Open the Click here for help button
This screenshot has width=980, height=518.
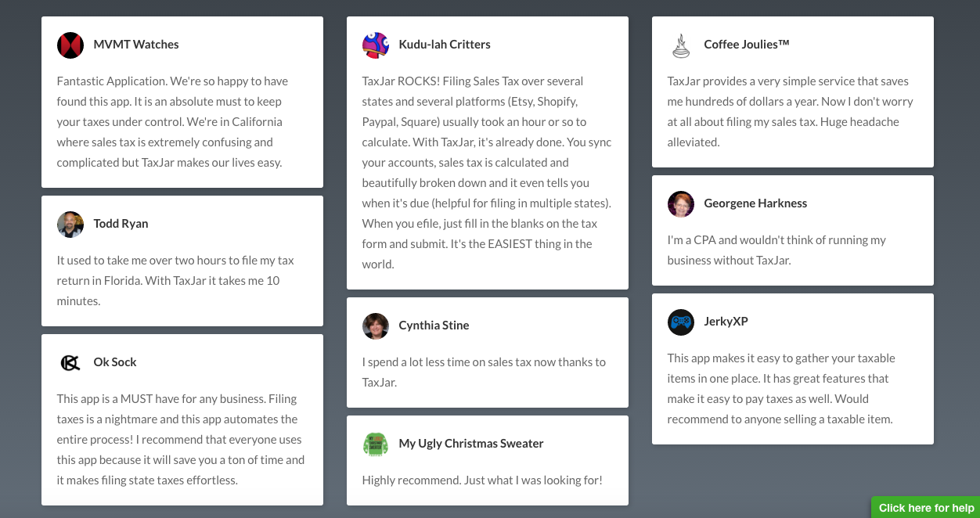(926, 508)
